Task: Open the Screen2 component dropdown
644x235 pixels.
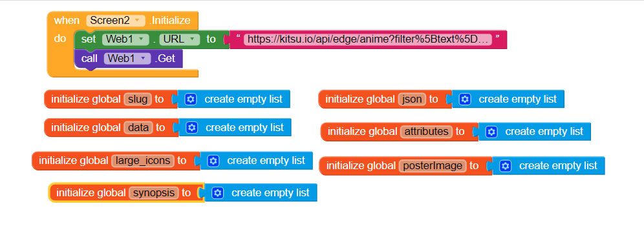Action: pos(116,20)
